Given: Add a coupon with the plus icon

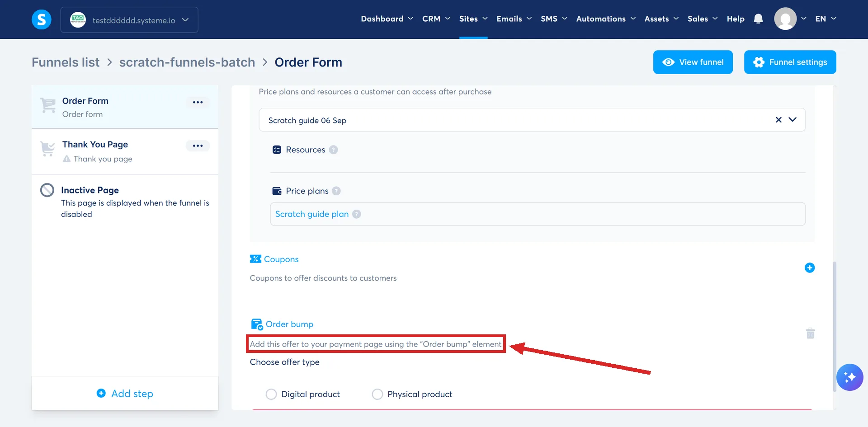Looking at the screenshot, I should coord(809,268).
